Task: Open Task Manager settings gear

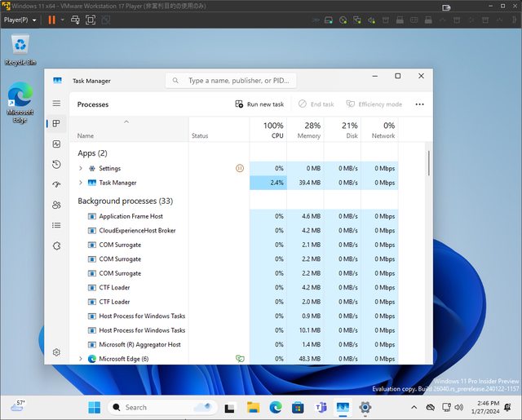Action: pyautogui.click(x=56, y=352)
